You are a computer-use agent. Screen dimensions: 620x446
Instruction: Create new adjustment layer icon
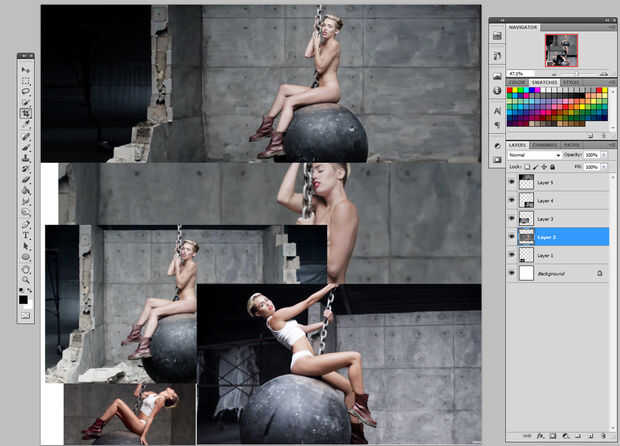565,436
